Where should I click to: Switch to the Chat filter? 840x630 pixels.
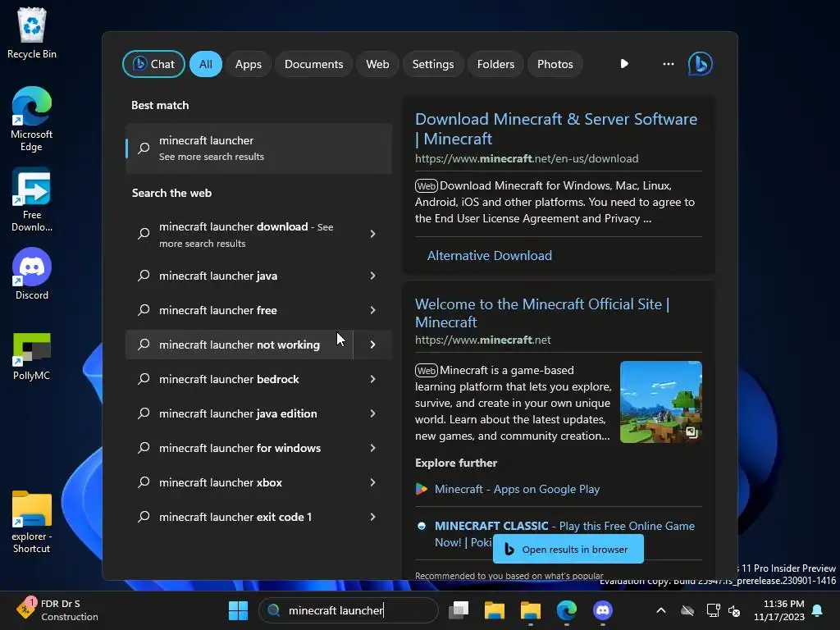coord(153,64)
